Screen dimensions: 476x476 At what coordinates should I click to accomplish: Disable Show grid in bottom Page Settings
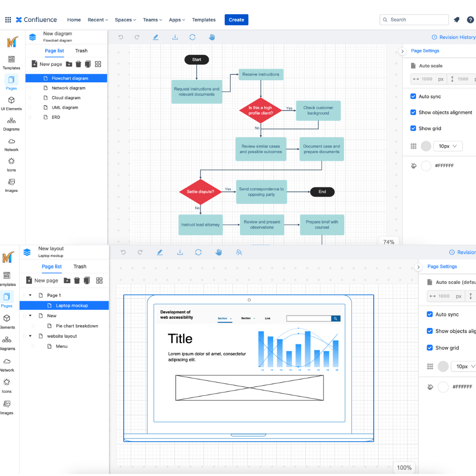[429, 347]
